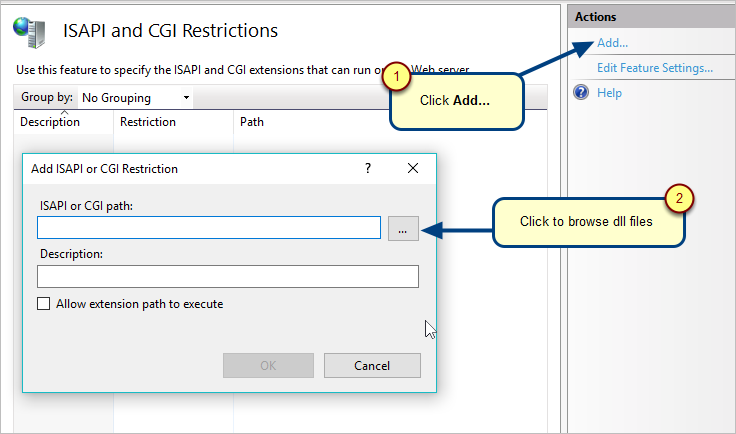Click the Group by dropdown arrow
This screenshot has height=434, width=736.
point(186,98)
